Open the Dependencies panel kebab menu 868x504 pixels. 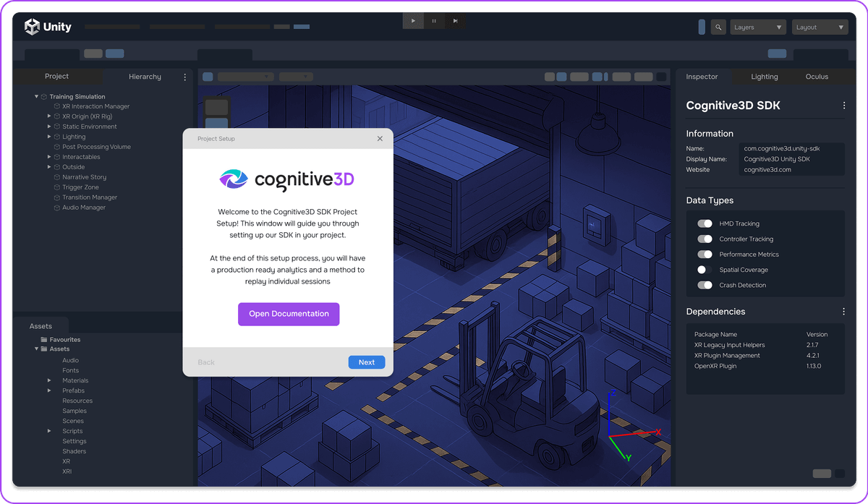pyautogui.click(x=843, y=311)
